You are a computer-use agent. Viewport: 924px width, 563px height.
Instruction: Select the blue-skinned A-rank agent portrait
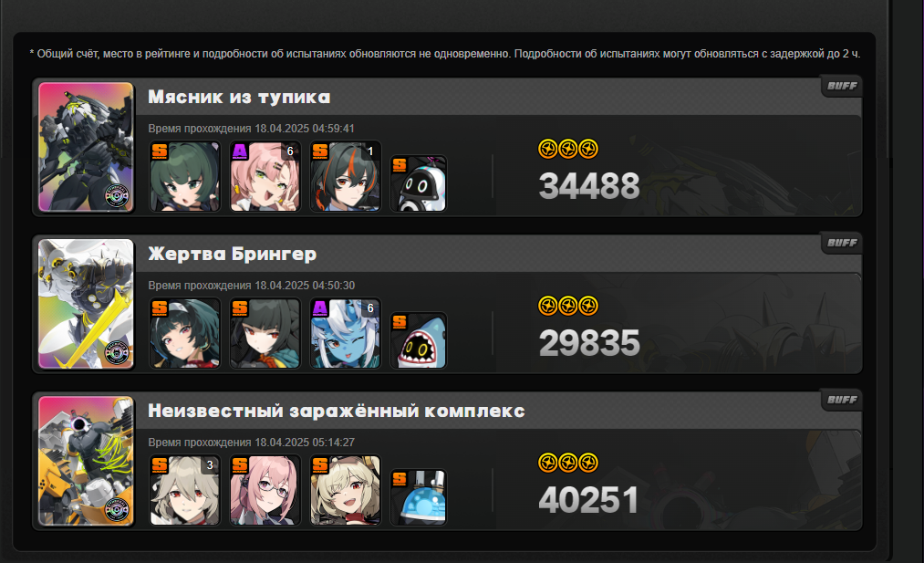tap(346, 333)
